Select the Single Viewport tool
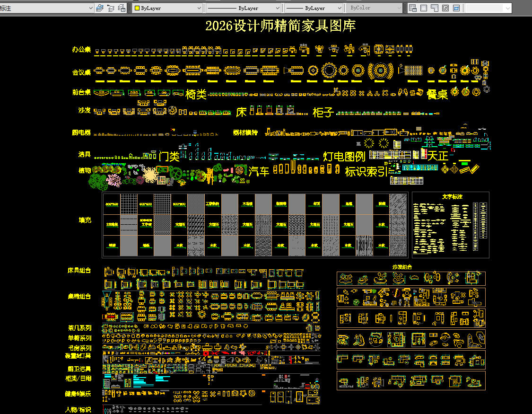 point(423,8)
